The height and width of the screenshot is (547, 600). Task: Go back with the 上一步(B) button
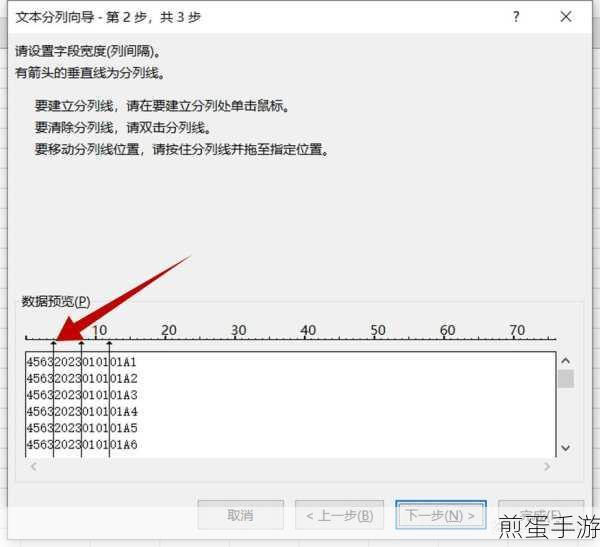pyautogui.click(x=339, y=515)
